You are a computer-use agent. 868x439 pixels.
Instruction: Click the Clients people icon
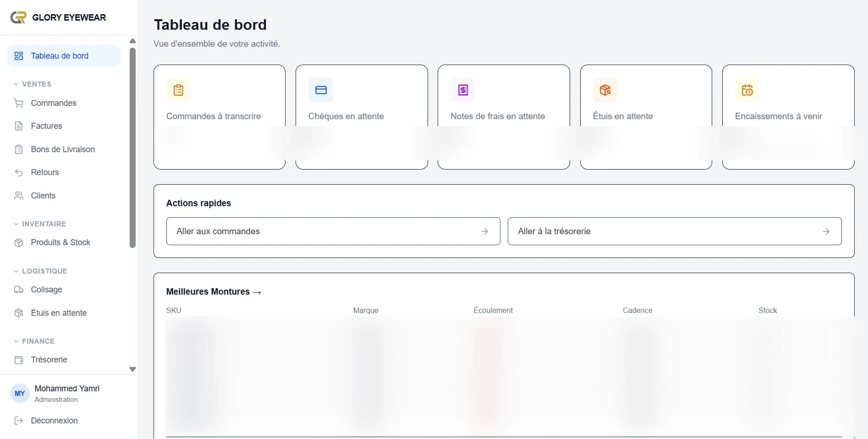[x=19, y=196]
